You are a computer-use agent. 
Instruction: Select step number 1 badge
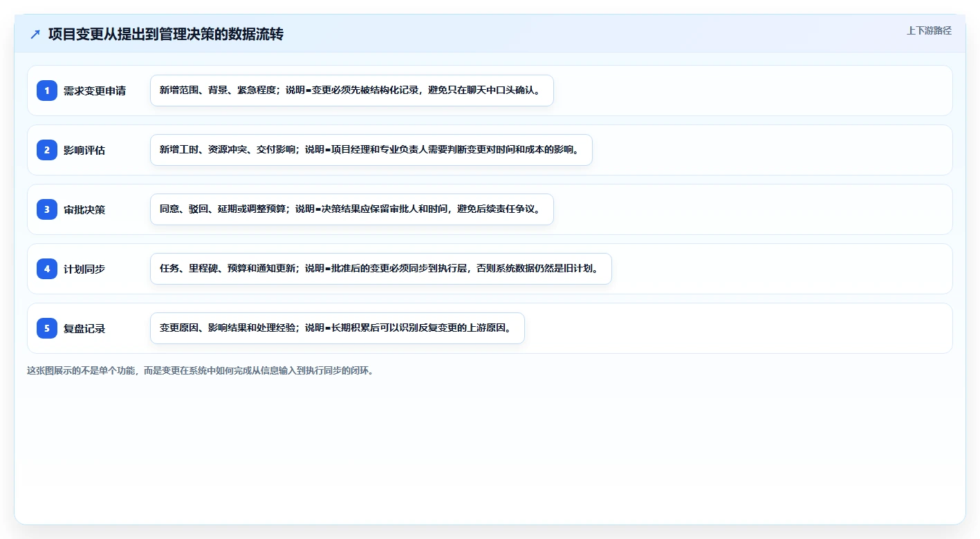(47, 91)
